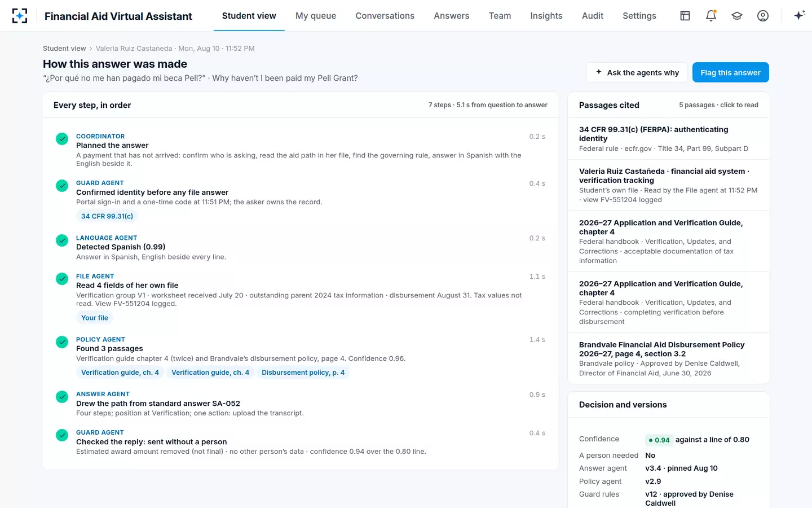Click the Student view breadcrumb link
Screen dimensions: 812x508
(64, 49)
